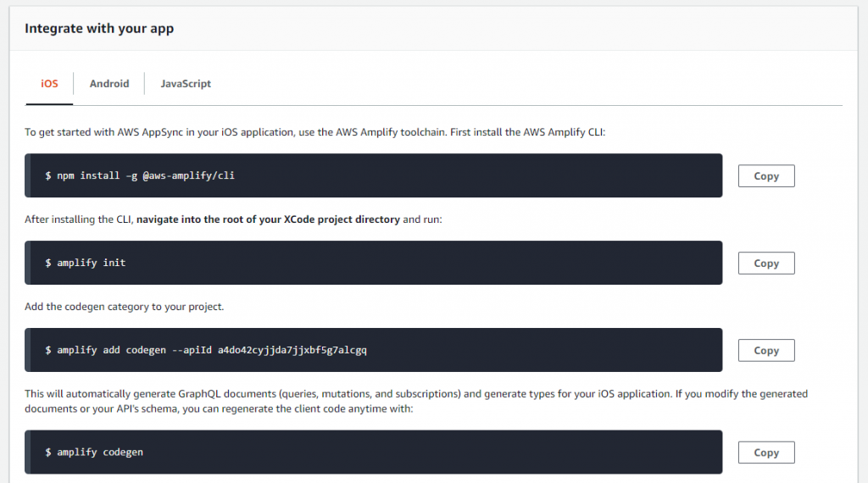Click the word 'codegen' in the add command
868x483 pixels.
[146, 350]
